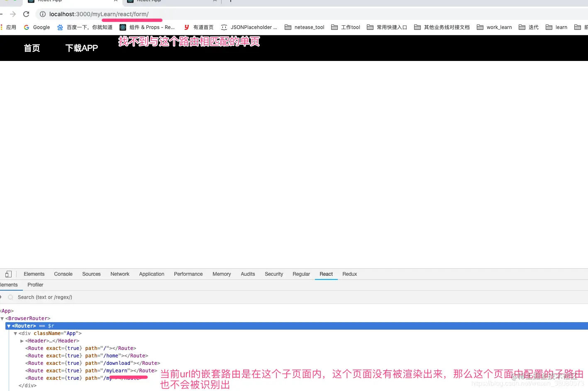This screenshot has width=588, height=391.
Task: Switch to the Elements DevTools tab
Action: coord(34,274)
